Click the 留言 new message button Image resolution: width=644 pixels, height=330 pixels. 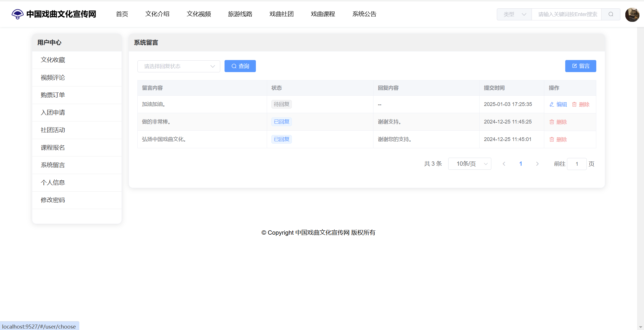[580, 66]
